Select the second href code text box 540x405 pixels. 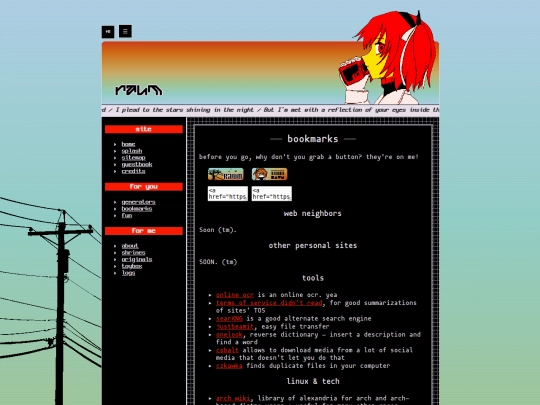click(271, 194)
